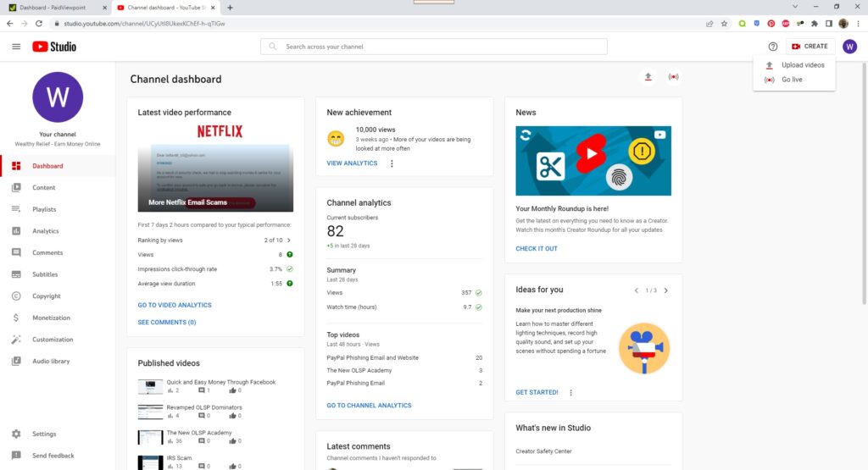868x470 pixels.
Task: Expand Ranking by views chevron
Action: tap(289, 240)
